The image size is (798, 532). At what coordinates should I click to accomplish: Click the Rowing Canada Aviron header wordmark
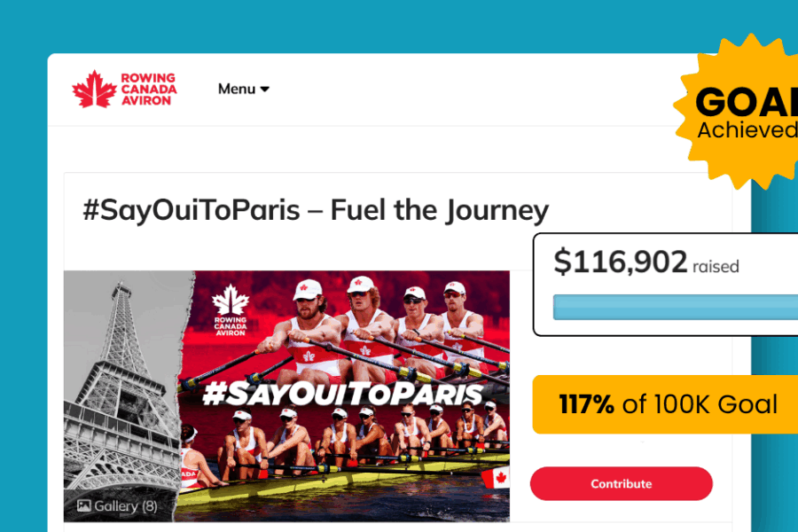click(x=148, y=89)
